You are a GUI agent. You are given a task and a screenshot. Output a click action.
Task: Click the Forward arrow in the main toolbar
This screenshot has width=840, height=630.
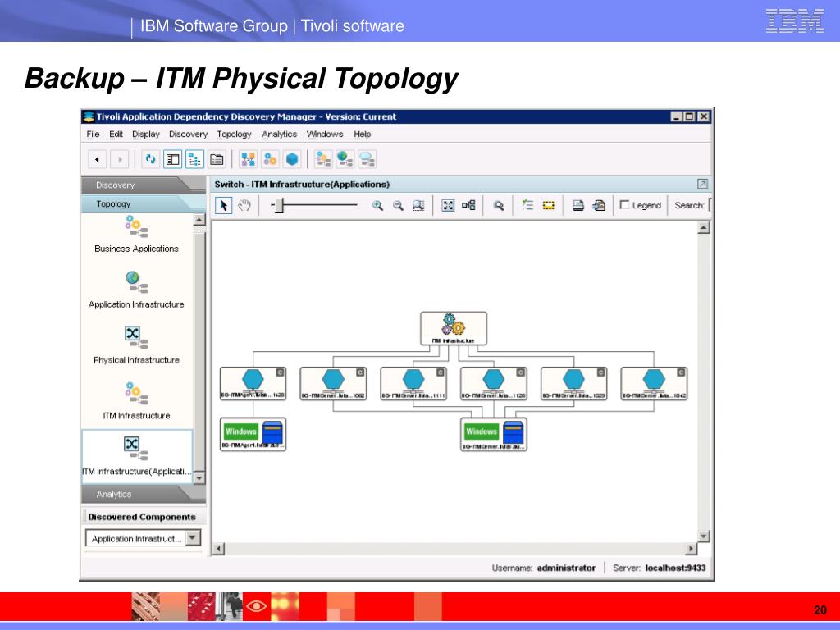click(120, 159)
